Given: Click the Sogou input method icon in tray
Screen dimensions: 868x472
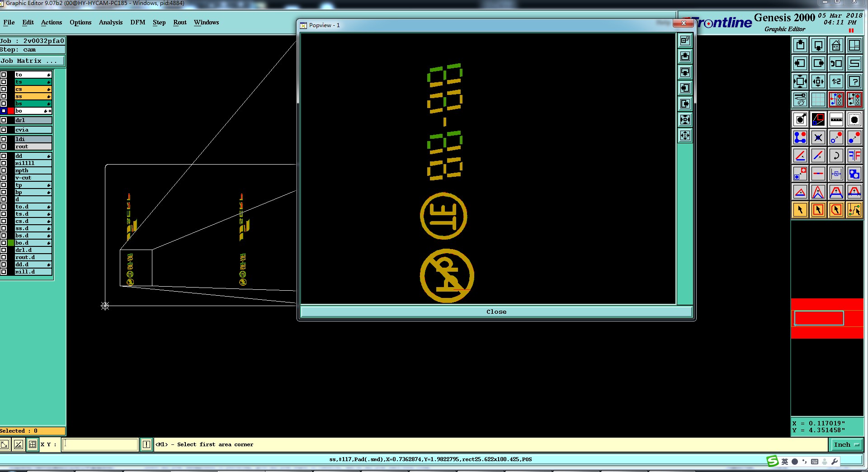Looking at the screenshot, I should [x=773, y=461].
